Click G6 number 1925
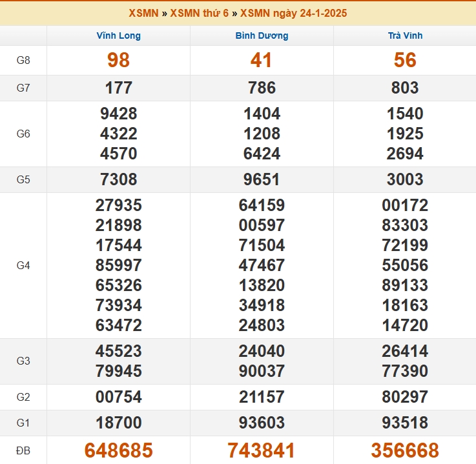Screen dimensions: 476x464 405,134
